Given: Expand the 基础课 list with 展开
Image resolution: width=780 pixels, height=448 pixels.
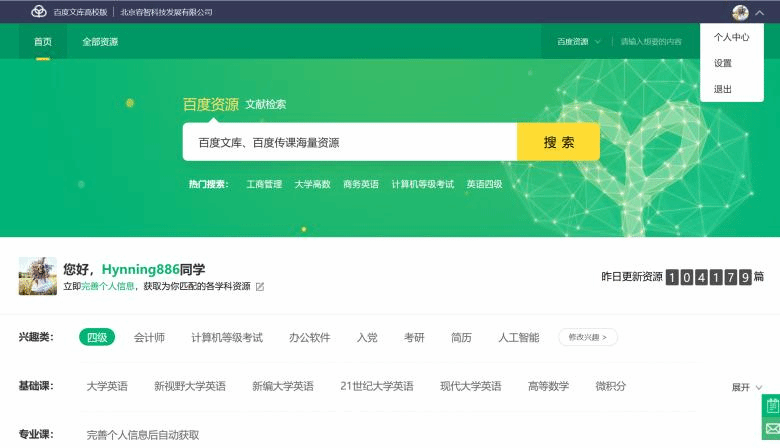Looking at the screenshot, I should (x=746, y=387).
